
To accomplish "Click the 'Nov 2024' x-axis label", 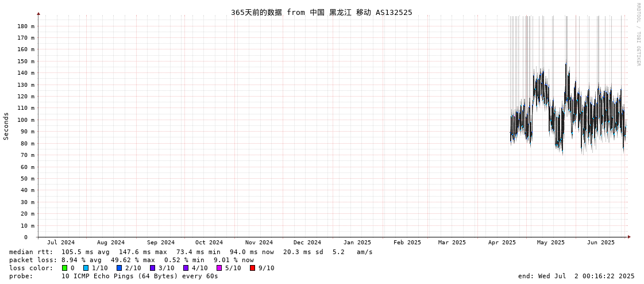I will (259, 243).
